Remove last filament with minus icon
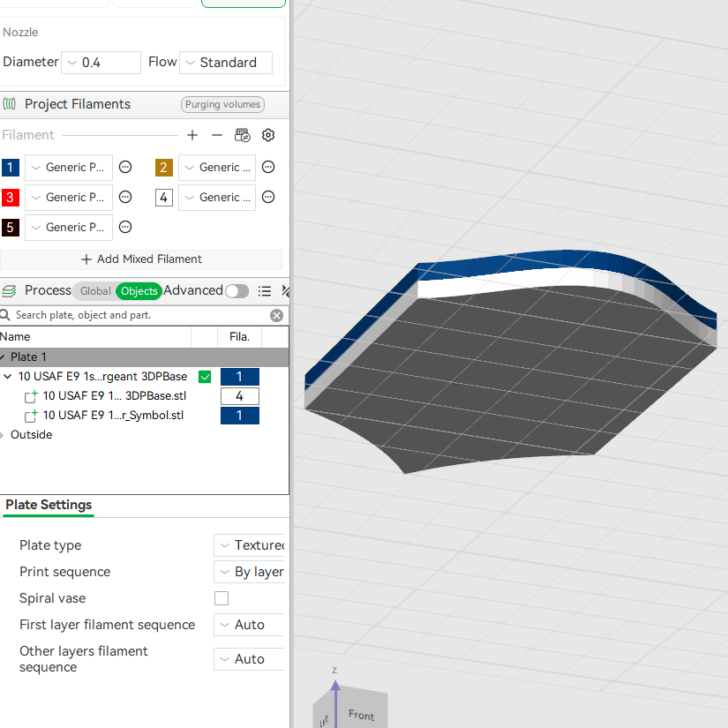The width and height of the screenshot is (728, 728). (217, 135)
